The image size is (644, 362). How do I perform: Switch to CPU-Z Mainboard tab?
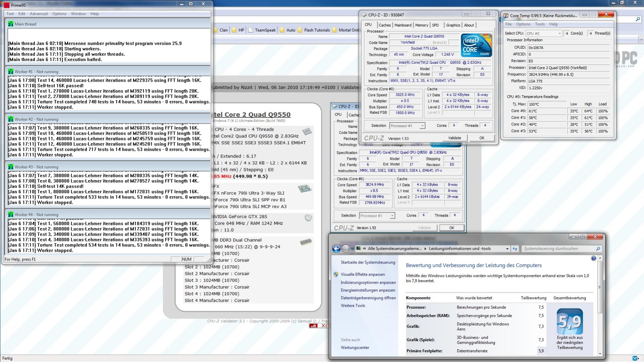pyautogui.click(x=402, y=25)
